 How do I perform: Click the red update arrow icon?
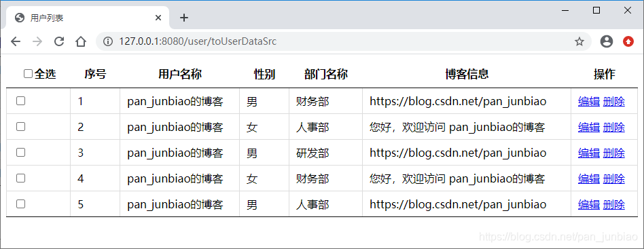click(628, 41)
